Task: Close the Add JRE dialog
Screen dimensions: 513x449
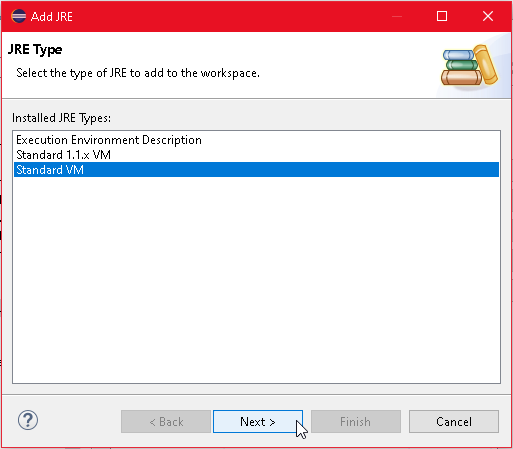Action: tap(488, 16)
